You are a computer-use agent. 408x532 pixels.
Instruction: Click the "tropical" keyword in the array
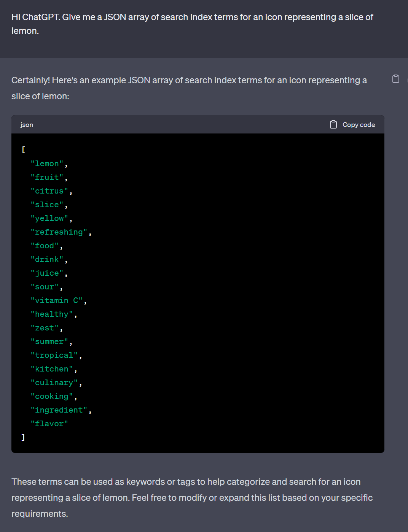point(54,355)
